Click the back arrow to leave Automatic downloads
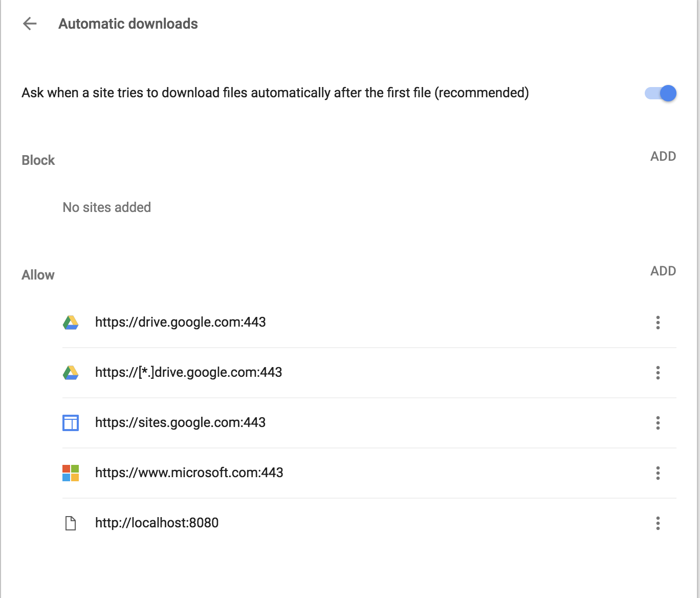 tap(30, 24)
